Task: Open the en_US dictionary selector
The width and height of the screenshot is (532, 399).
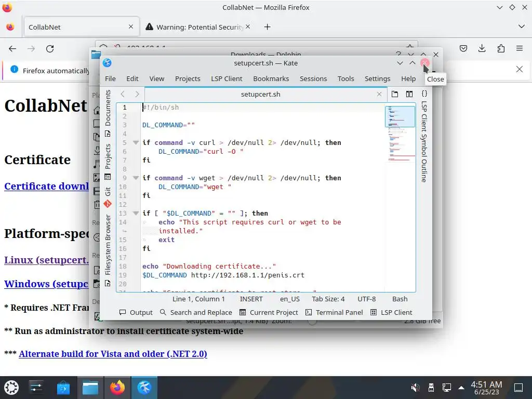Action: (x=290, y=299)
